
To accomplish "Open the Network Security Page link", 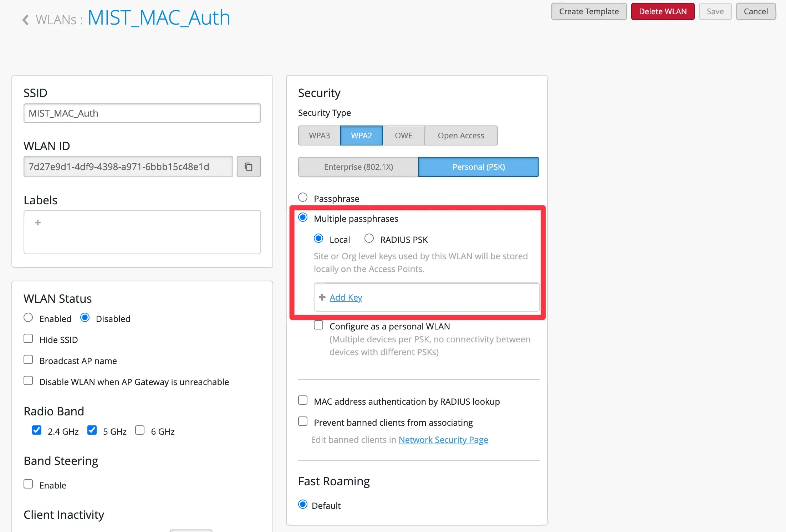I will coord(443,440).
